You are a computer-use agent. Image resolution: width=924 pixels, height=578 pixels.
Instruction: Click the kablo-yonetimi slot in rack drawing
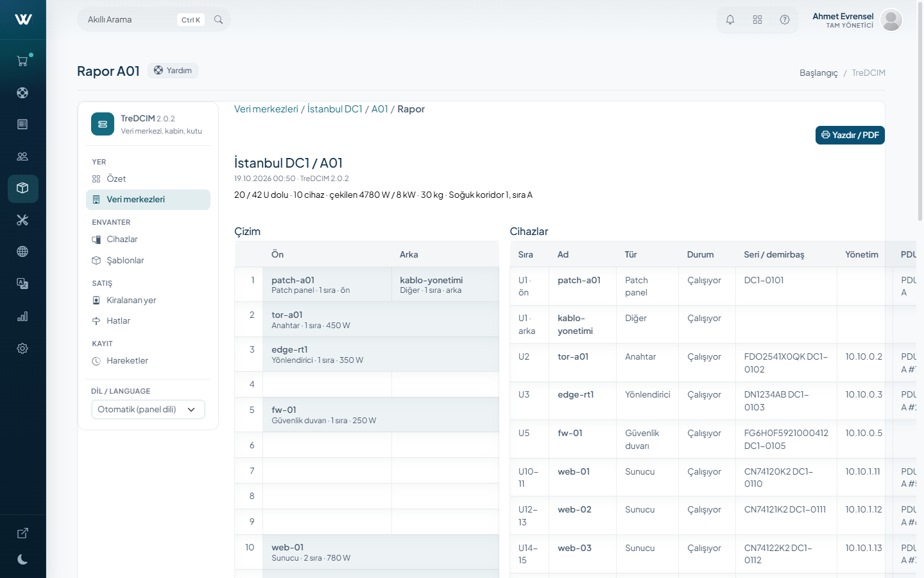[x=445, y=285]
